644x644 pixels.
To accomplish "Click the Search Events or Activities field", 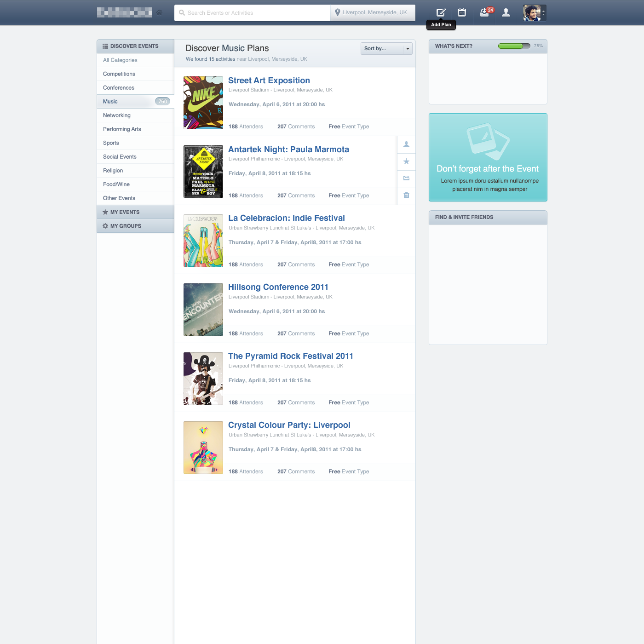I will tap(253, 13).
